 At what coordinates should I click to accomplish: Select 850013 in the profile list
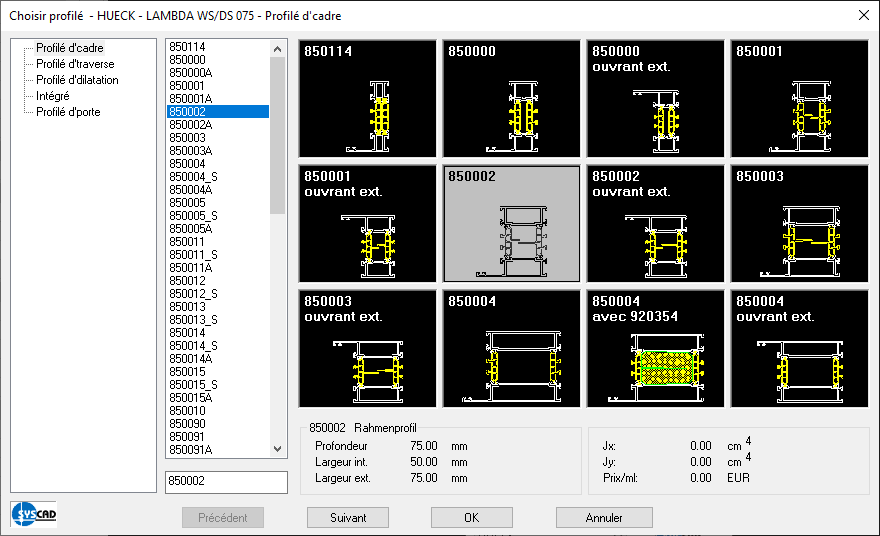coord(218,306)
